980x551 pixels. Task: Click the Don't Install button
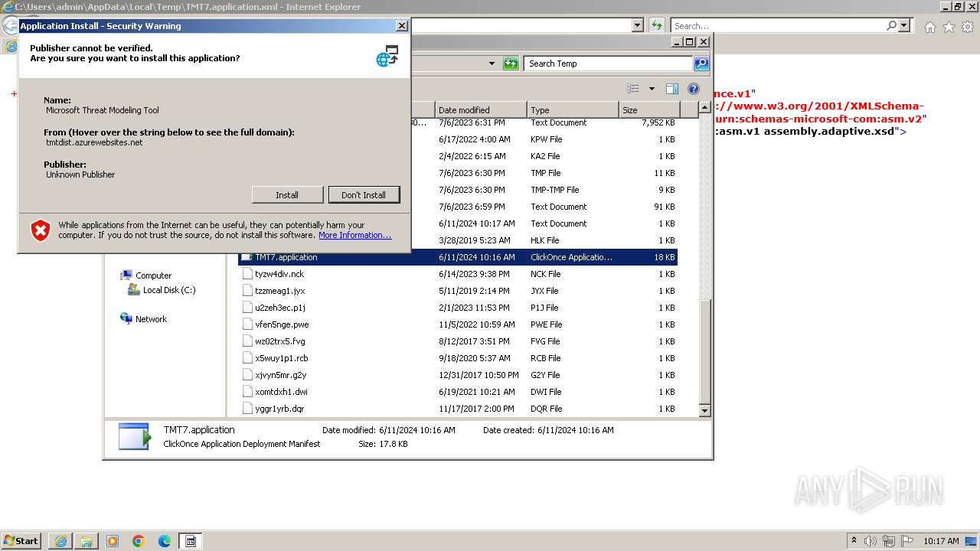364,195
